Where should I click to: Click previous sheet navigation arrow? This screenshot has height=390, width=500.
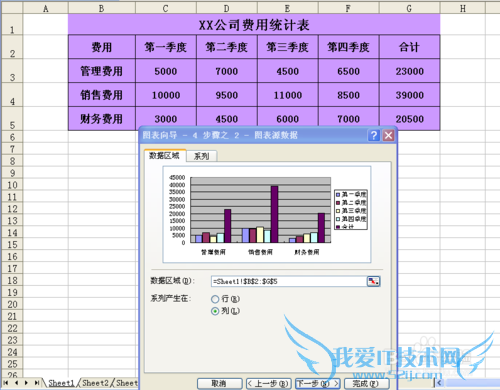16,383
